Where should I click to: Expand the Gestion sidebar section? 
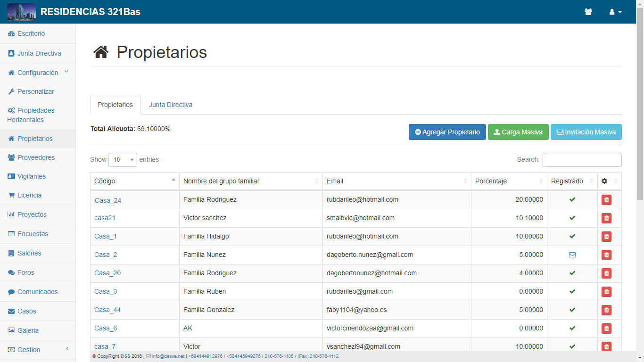pyautogui.click(x=38, y=350)
